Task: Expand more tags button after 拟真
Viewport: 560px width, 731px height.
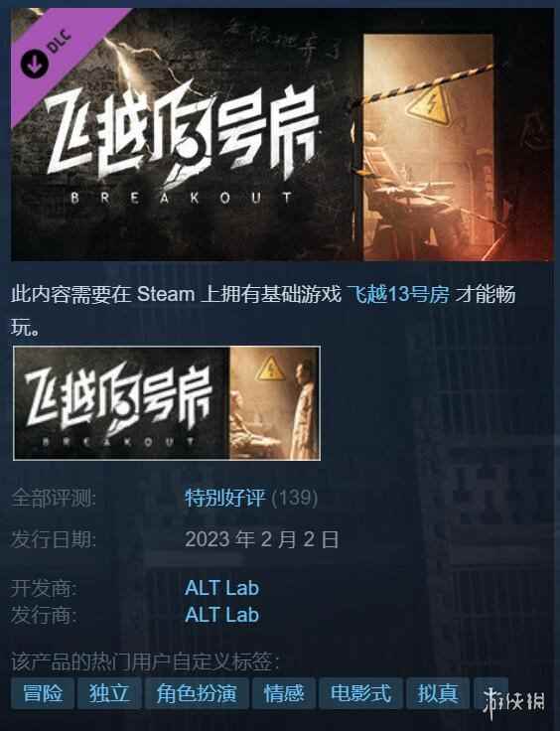Action: [490, 693]
